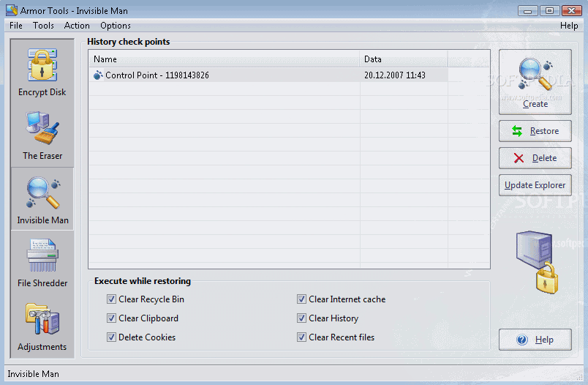Click the locked computer graphic
The height and width of the screenshot is (385, 588).
pyautogui.click(x=537, y=261)
